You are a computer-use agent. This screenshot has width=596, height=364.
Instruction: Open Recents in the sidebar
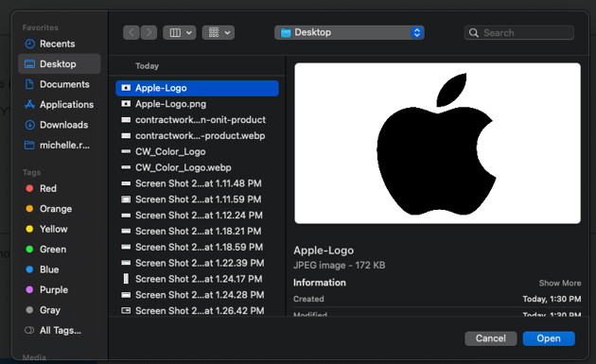point(59,43)
